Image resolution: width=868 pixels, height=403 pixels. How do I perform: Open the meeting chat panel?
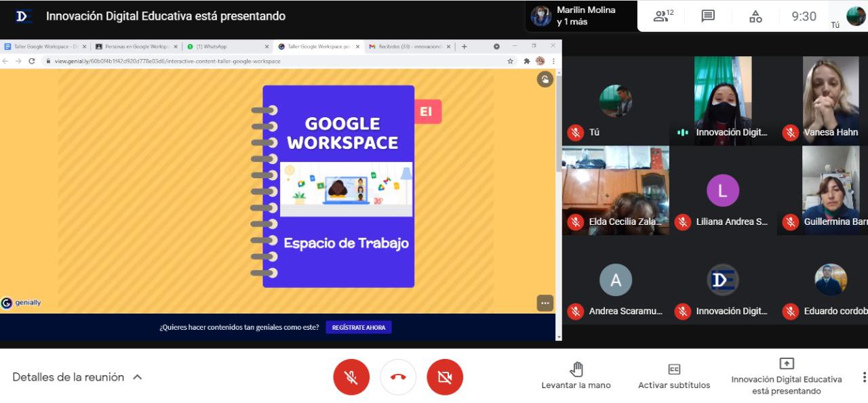coord(708,16)
